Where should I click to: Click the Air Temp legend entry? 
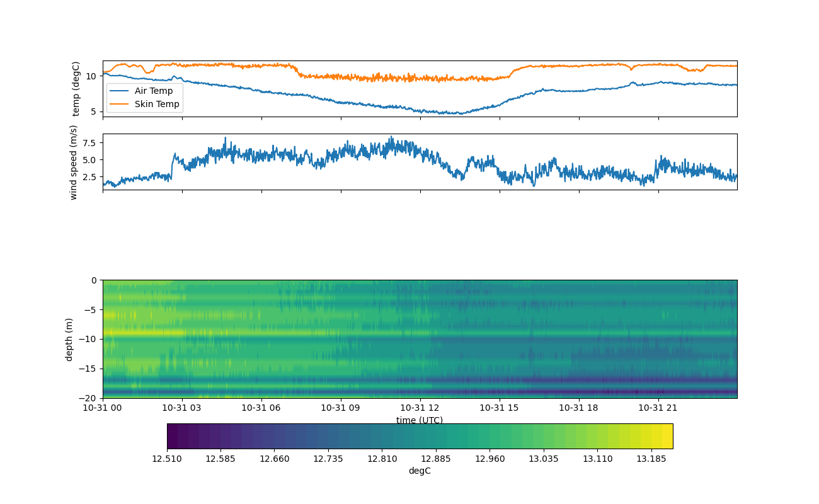[153, 91]
